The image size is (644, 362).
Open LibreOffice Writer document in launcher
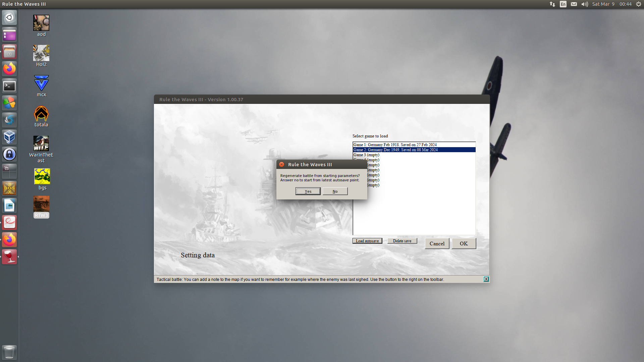[9, 205]
